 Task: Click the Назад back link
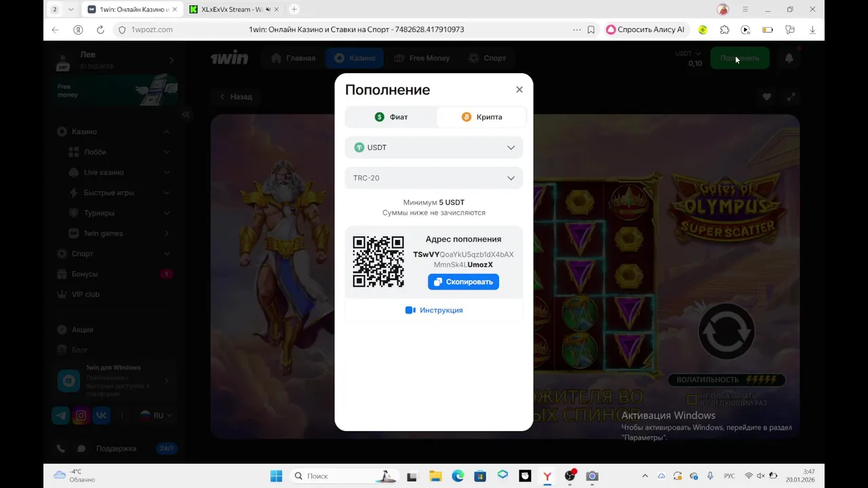tap(235, 97)
